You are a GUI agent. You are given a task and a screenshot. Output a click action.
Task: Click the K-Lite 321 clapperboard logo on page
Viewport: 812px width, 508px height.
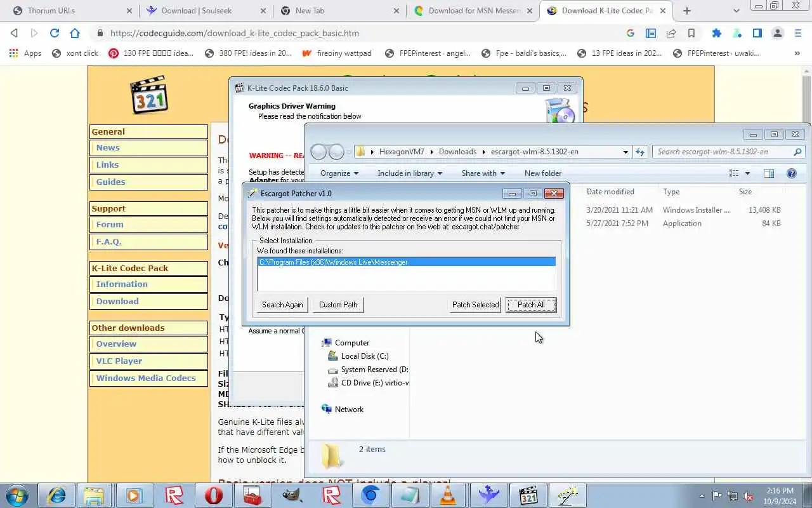149,95
